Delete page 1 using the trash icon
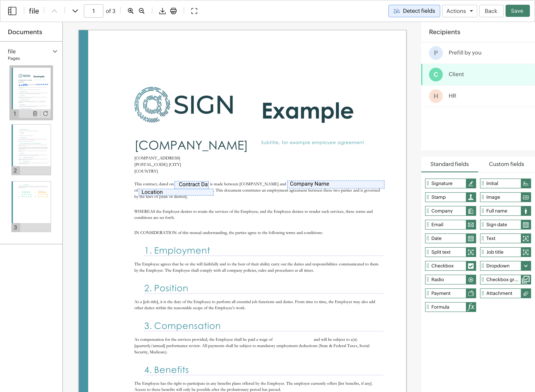 tap(35, 114)
